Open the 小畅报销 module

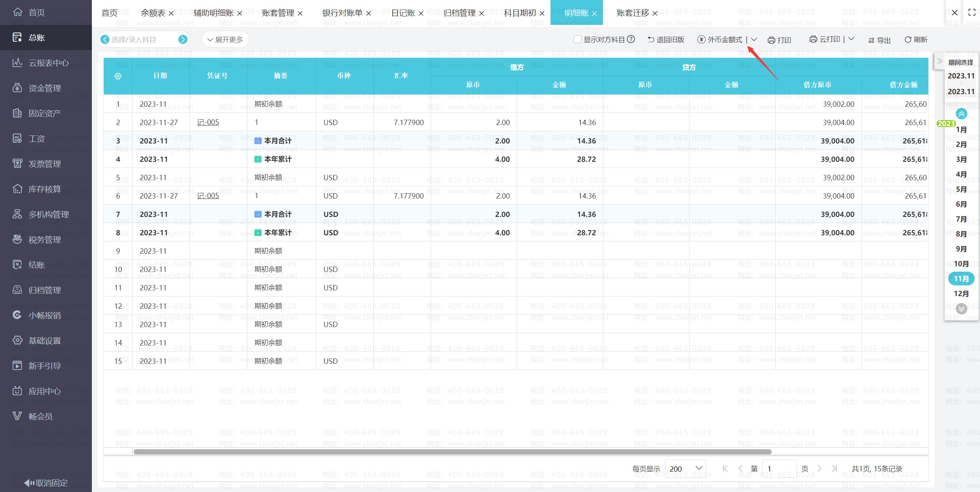click(x=44, y=315)
